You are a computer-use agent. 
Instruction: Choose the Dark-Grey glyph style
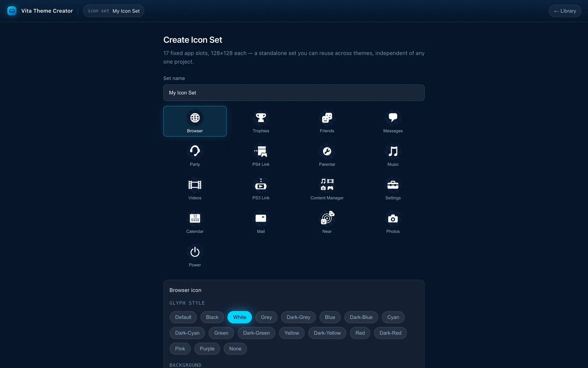298,317
